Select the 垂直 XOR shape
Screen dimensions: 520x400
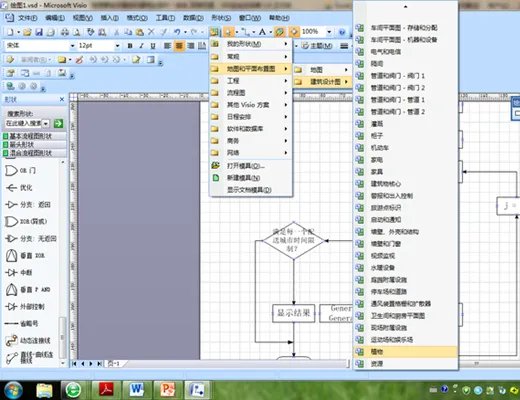click(25, 256)
